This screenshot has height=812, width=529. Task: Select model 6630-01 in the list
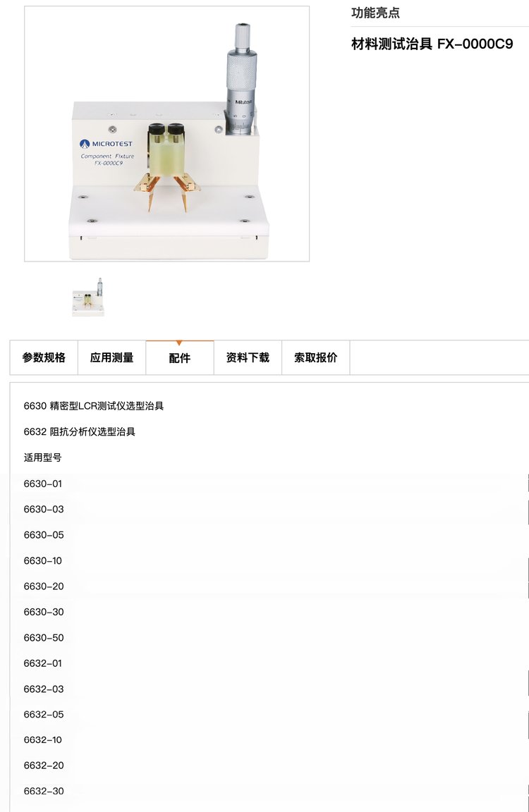[x=43, y=484]
